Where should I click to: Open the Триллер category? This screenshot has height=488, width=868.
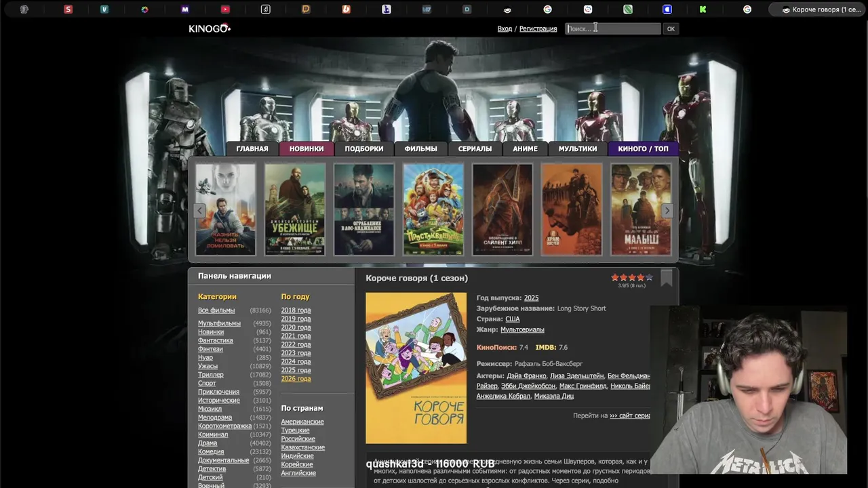click(211, 375)
